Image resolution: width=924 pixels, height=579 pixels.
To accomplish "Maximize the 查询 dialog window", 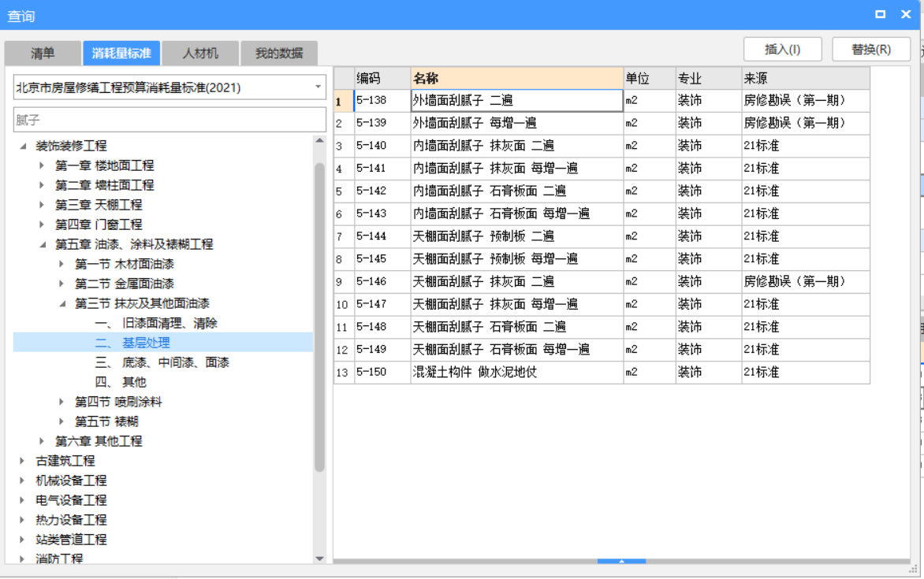I will click(x=881, y=14).
